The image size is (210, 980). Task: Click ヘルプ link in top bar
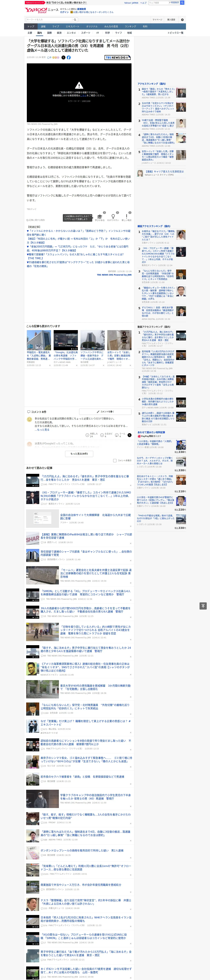(143, 3)
